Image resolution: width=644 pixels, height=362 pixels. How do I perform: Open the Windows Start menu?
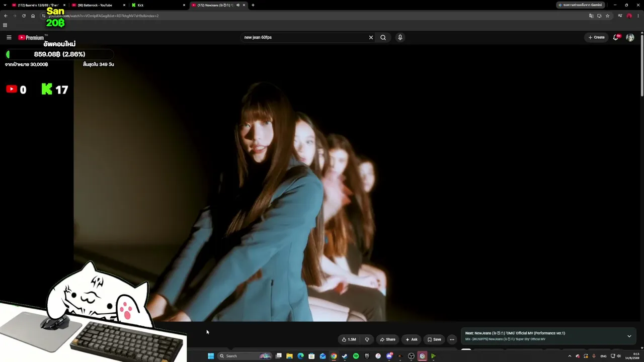click(x=211, y=356)
